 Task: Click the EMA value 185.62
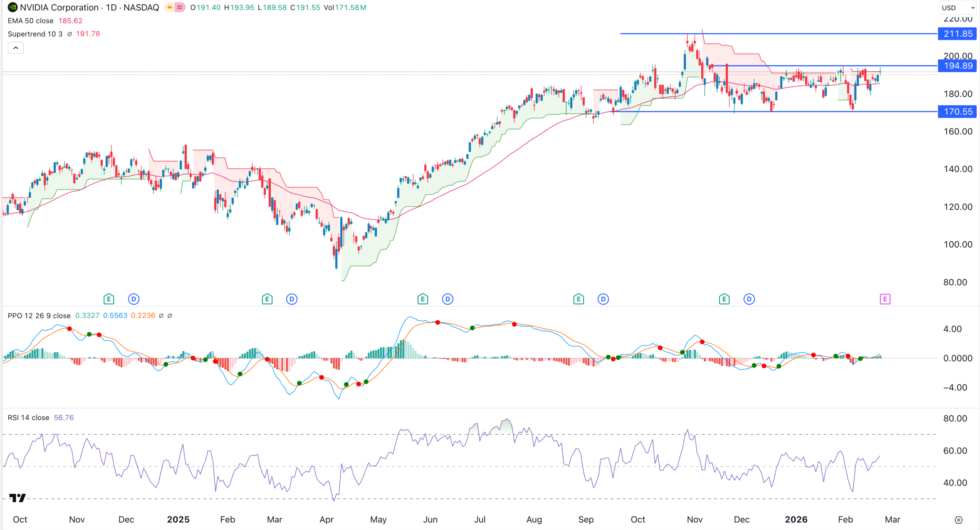pyautogui.click(x=70, y=21)
